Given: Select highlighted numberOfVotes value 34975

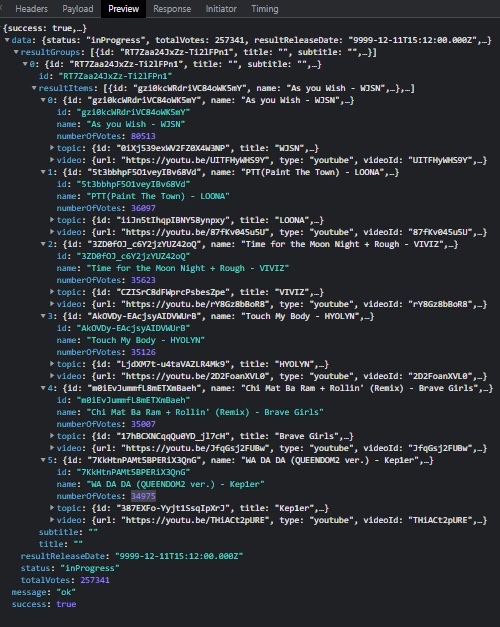Looking at the screenshot, I should (x=143, y=496).
